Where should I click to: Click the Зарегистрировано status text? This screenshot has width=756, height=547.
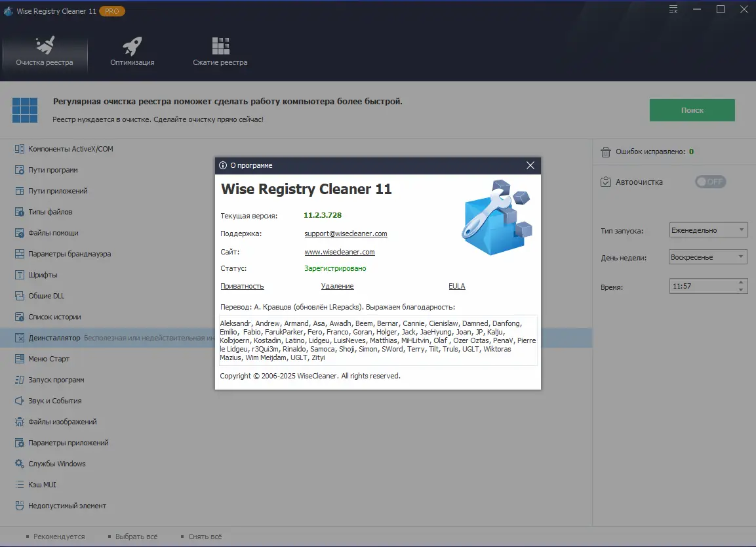335,268
